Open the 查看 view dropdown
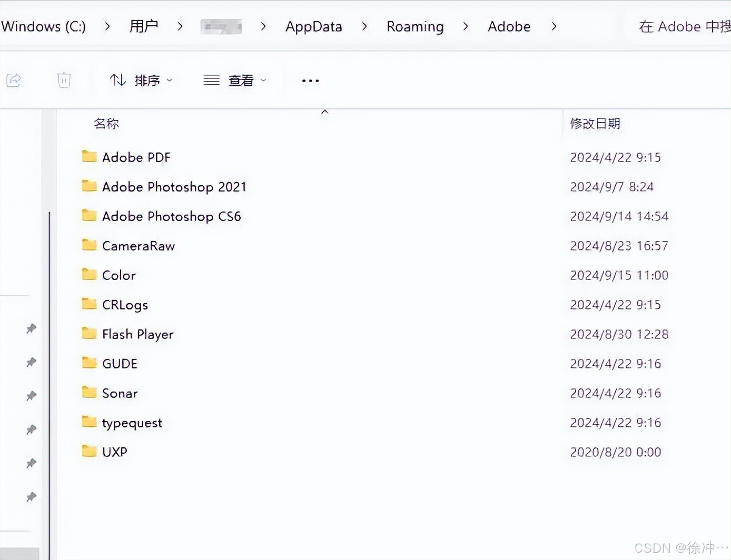 [235, 80]
